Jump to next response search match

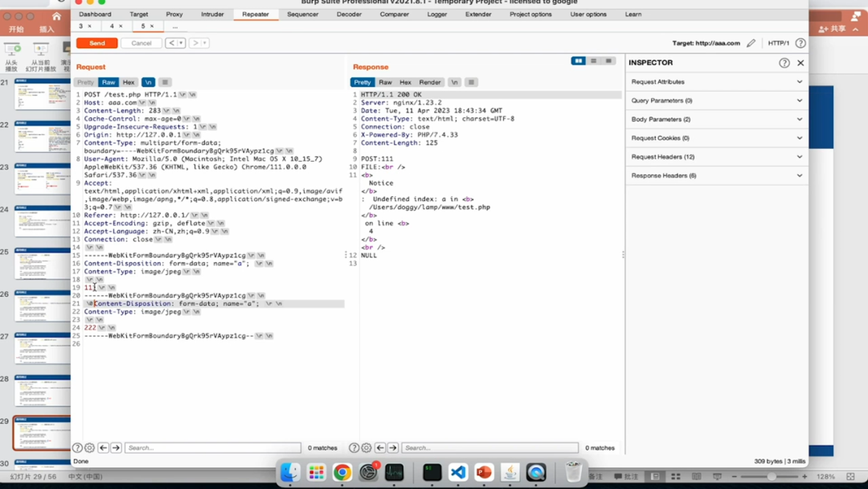click(x=393, y=447)
